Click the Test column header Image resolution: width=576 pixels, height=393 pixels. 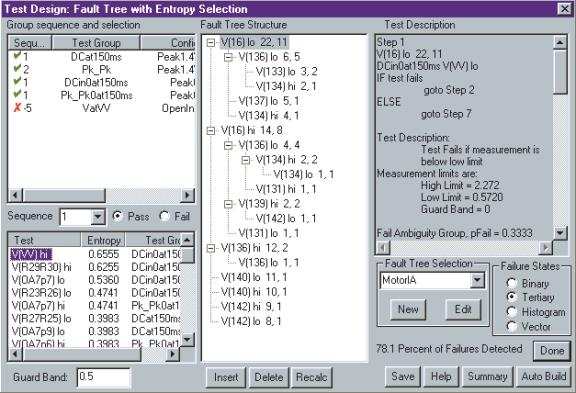click(44, 240)
